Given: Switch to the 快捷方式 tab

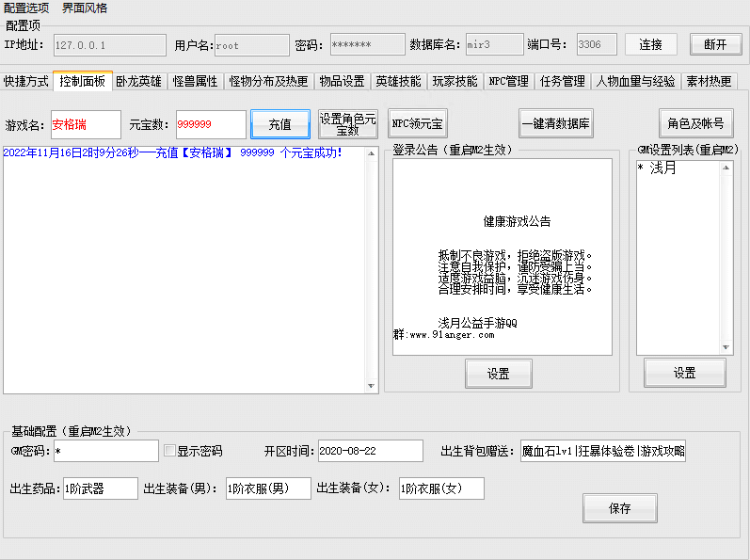Looking at the screenshot, I should click(25, 82).
